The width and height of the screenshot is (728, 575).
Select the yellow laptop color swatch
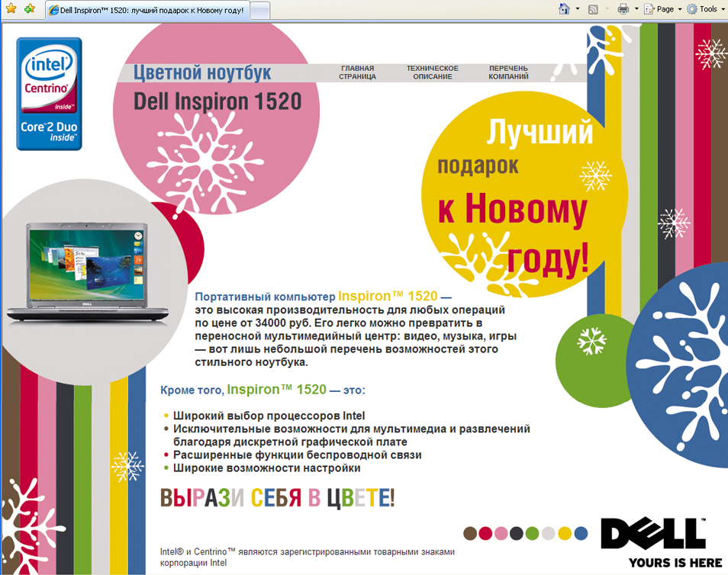(x=565, y=533)
